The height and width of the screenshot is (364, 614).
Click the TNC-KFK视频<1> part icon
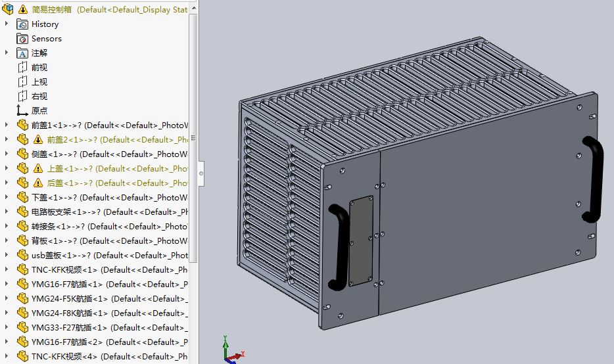coord(23,269)
